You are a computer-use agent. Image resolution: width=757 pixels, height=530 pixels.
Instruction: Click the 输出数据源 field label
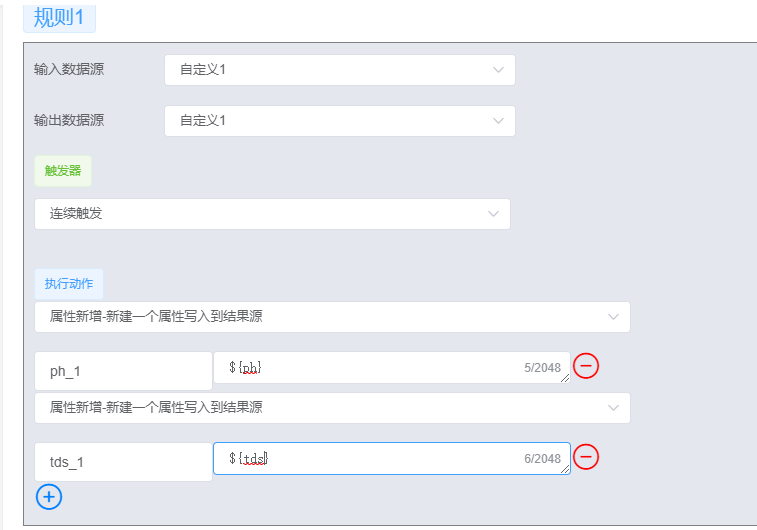69,121
